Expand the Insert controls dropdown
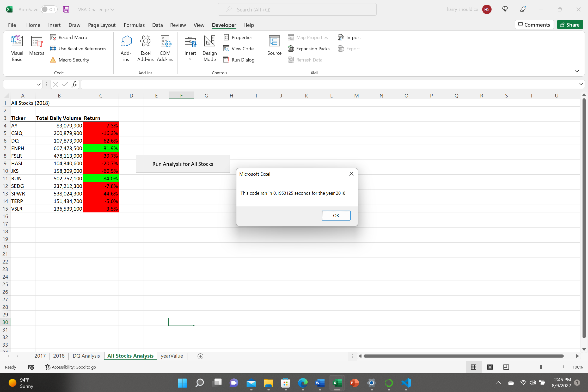 coord(190,59)
